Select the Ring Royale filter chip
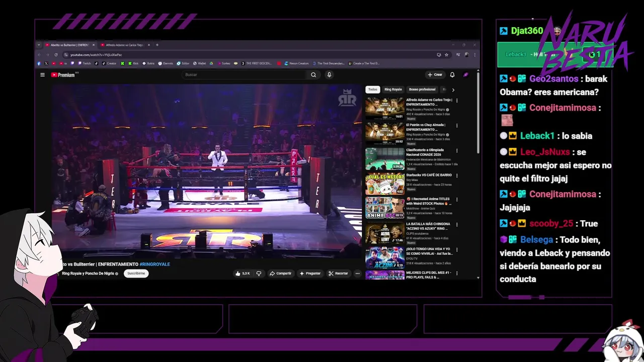 [x=393, y=89]
